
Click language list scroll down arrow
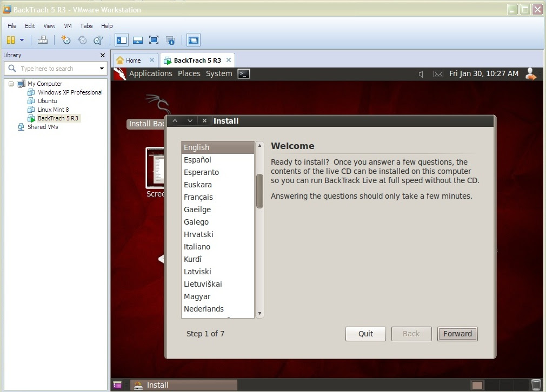pos(259,313)
